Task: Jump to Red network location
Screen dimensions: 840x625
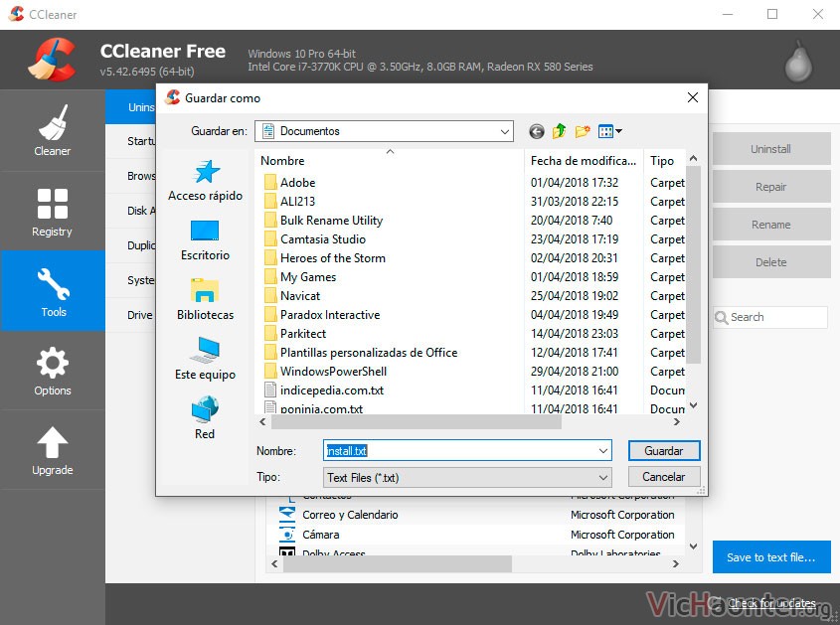Action: pyautogui.click(x=205, y=418)
